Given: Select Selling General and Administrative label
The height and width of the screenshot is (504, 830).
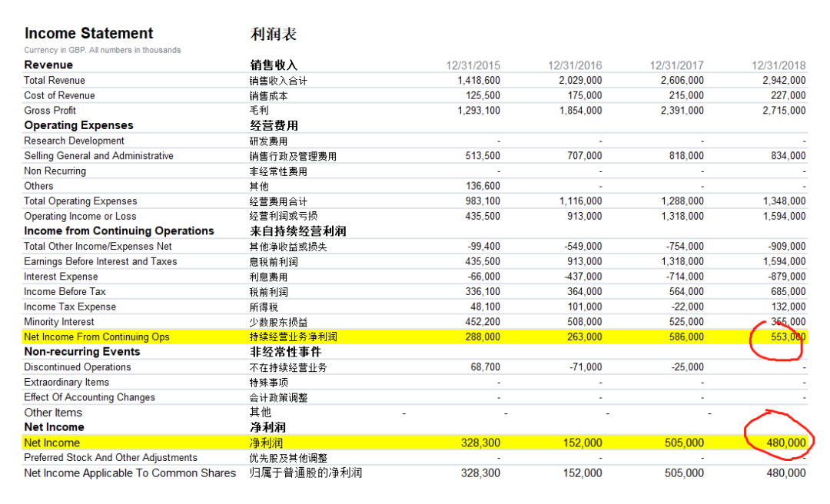Looking at the screenshot, I should pyautogui.click(x=98, y=156).
